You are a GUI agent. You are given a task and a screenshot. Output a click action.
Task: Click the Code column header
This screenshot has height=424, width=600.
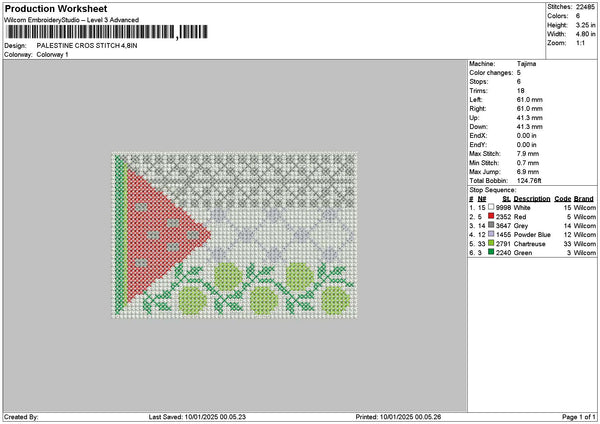point(562,199)
